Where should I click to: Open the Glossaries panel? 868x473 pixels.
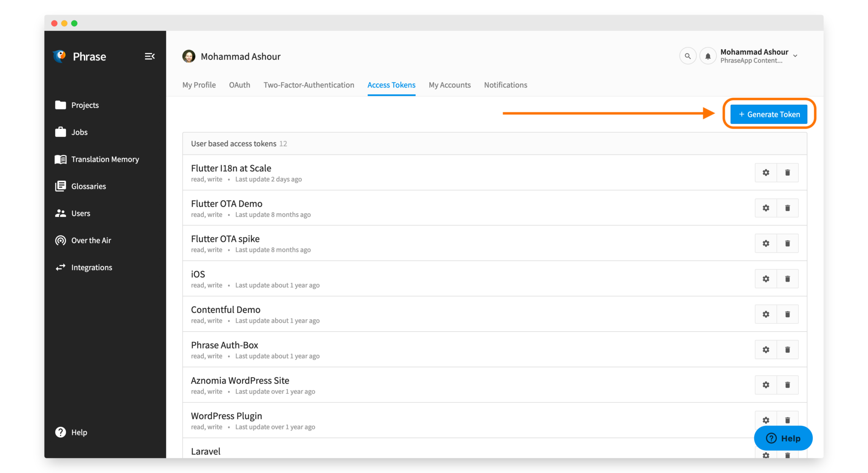[88, 186]
